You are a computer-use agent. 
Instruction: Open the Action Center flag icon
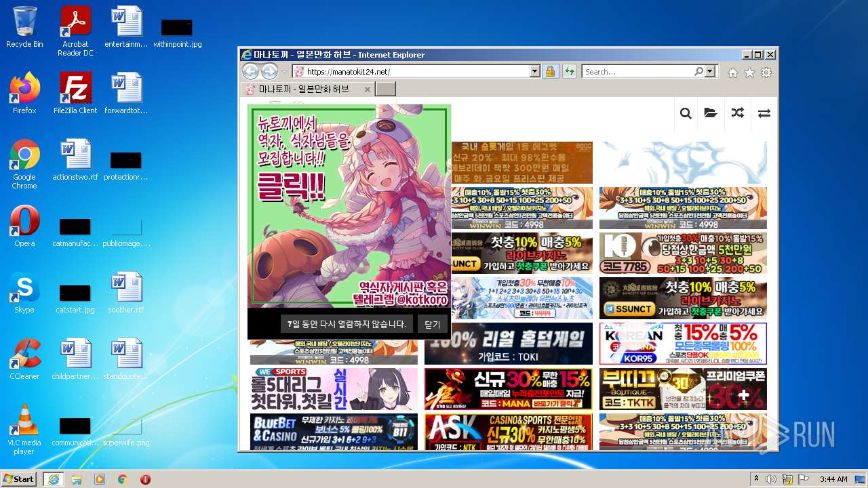[x=804, y=479]
